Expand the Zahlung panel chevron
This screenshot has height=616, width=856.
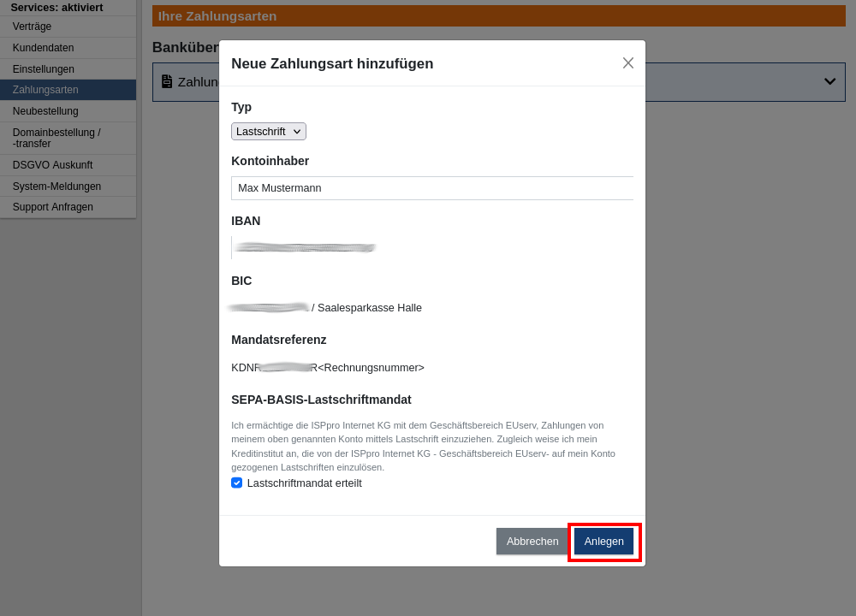coord(829,82)
